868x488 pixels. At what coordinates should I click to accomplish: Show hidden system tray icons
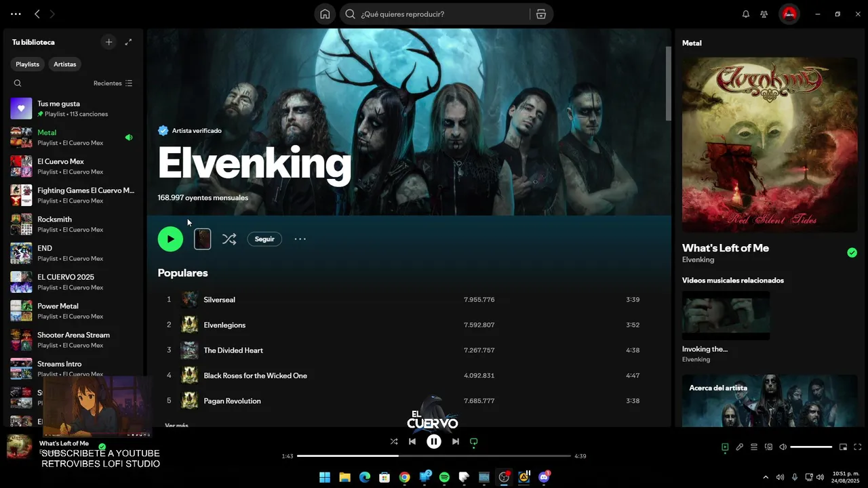click(766, 477)
